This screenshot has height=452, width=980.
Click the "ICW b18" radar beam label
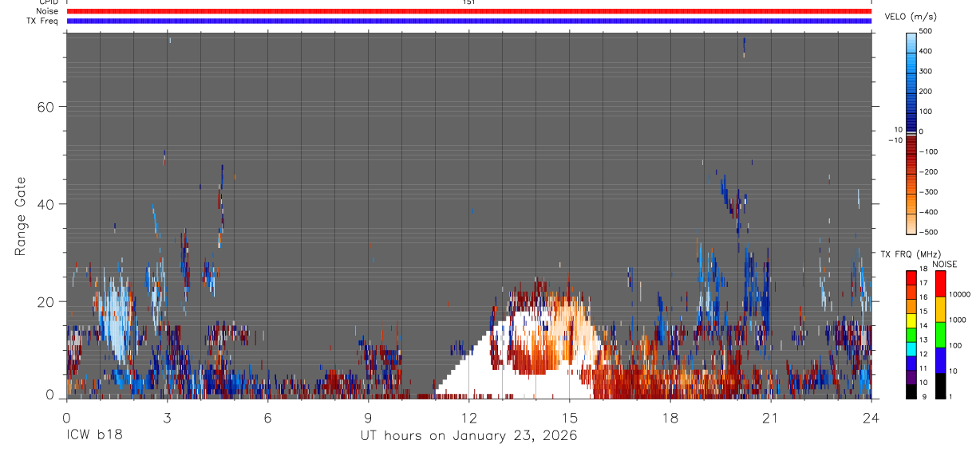click(x=94, y=436)
